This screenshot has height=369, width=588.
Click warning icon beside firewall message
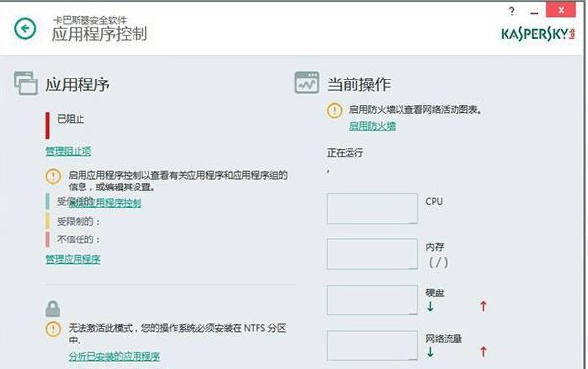click(334, 111)
